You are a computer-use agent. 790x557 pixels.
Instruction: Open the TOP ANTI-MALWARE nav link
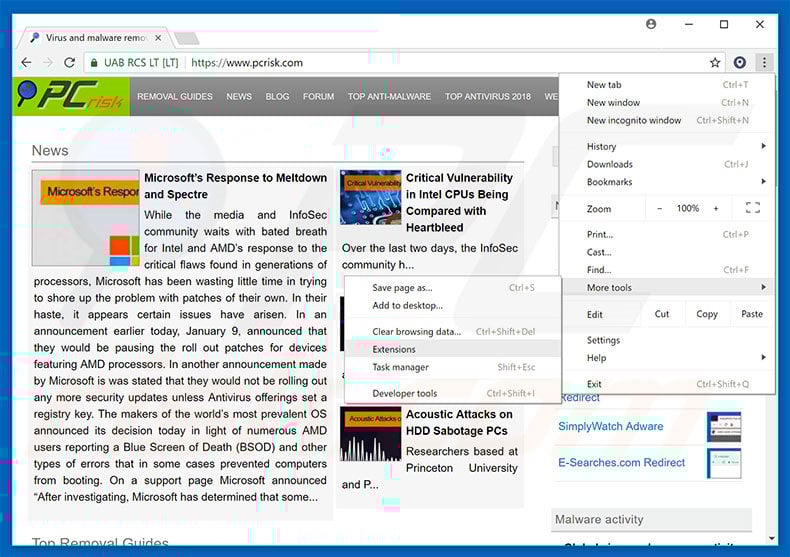tap(389, 96)
